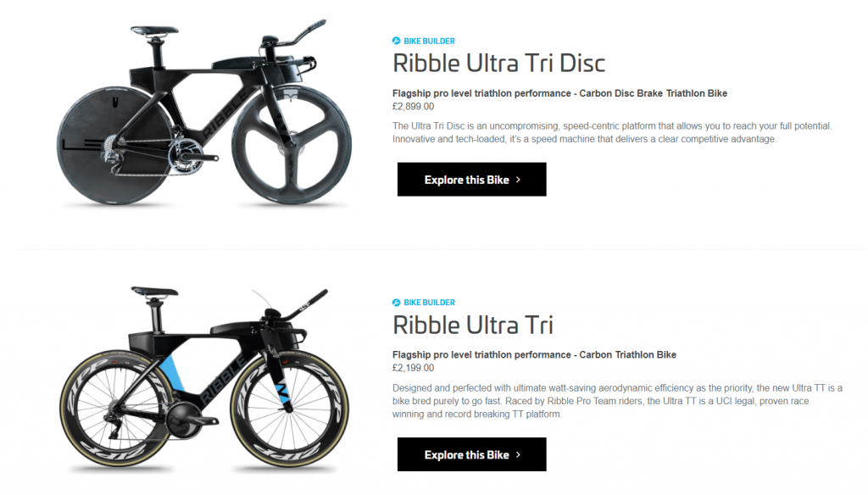Open the Ribble Ultra Tri Disc bike image
This screenshot has width=868, height=495.
[x=204, y=113]
